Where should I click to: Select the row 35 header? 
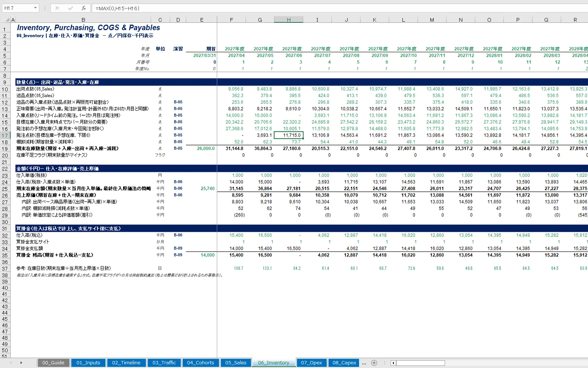[5, 255]
